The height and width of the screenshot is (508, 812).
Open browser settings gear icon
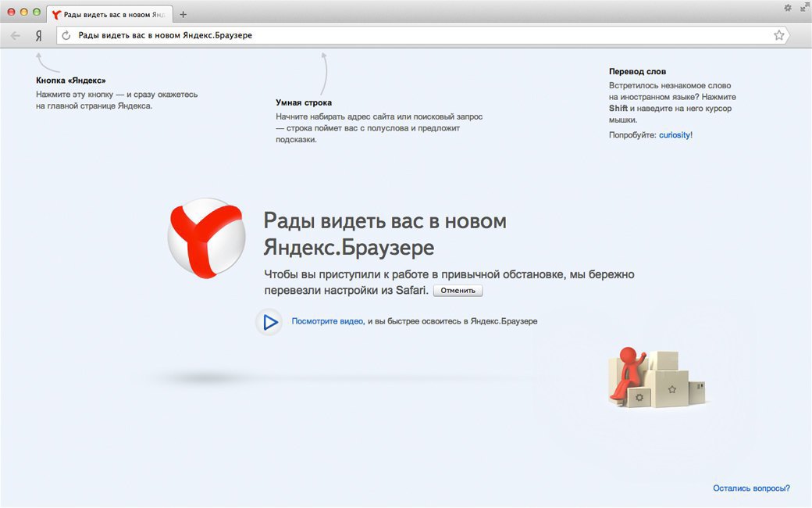(x=788, y=8)
